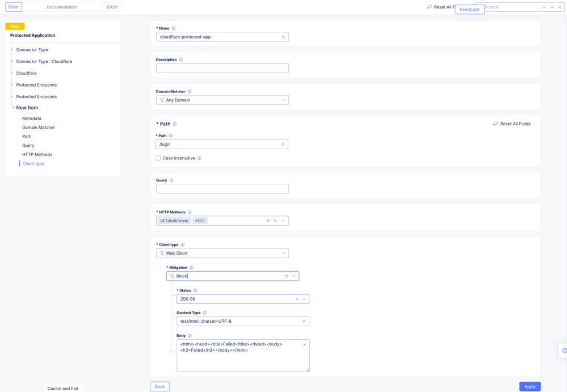
Task: Remove all HTTP Methods with X icon
Action: pos(275,221)
